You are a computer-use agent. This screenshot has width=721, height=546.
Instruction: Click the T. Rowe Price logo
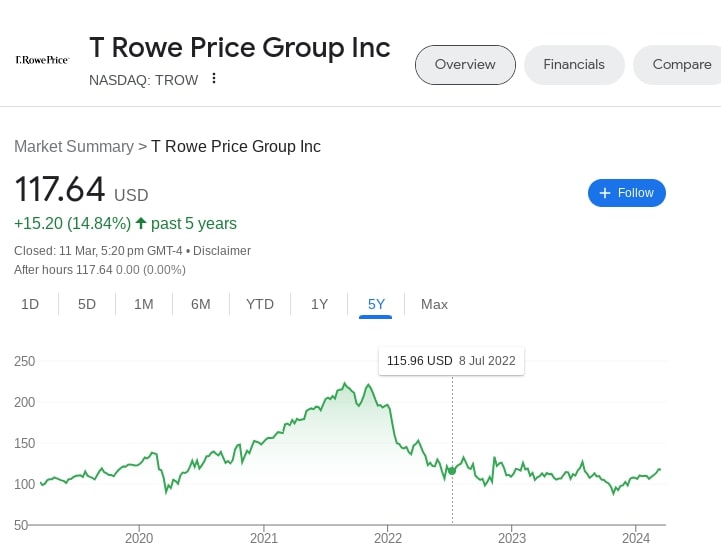(x=42, y=61)
